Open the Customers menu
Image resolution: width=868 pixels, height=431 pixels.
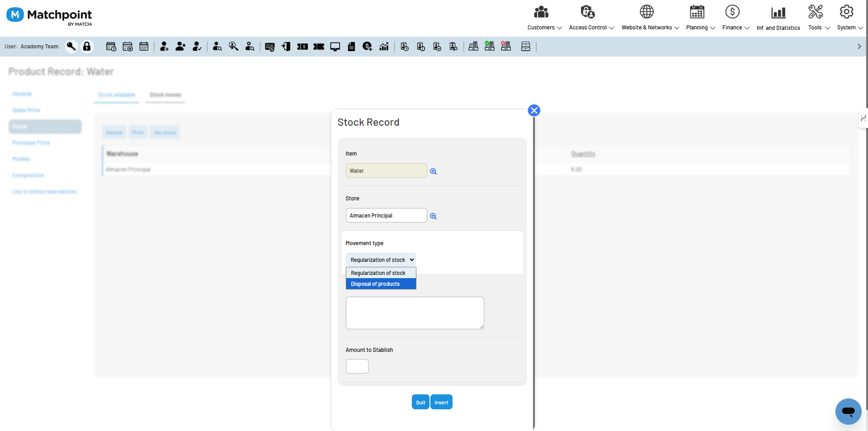point(544,18)
